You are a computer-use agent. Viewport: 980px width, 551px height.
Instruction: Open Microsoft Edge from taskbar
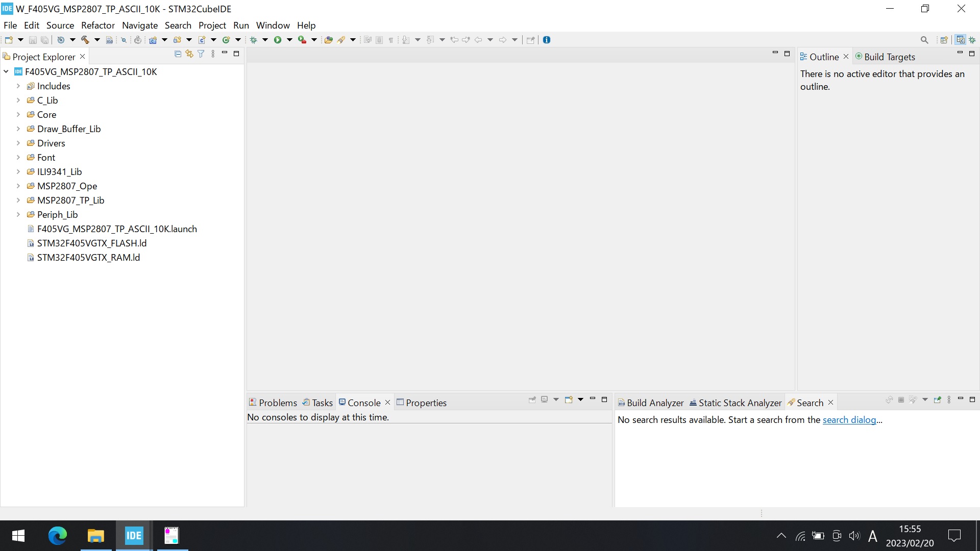pos(57,536)
